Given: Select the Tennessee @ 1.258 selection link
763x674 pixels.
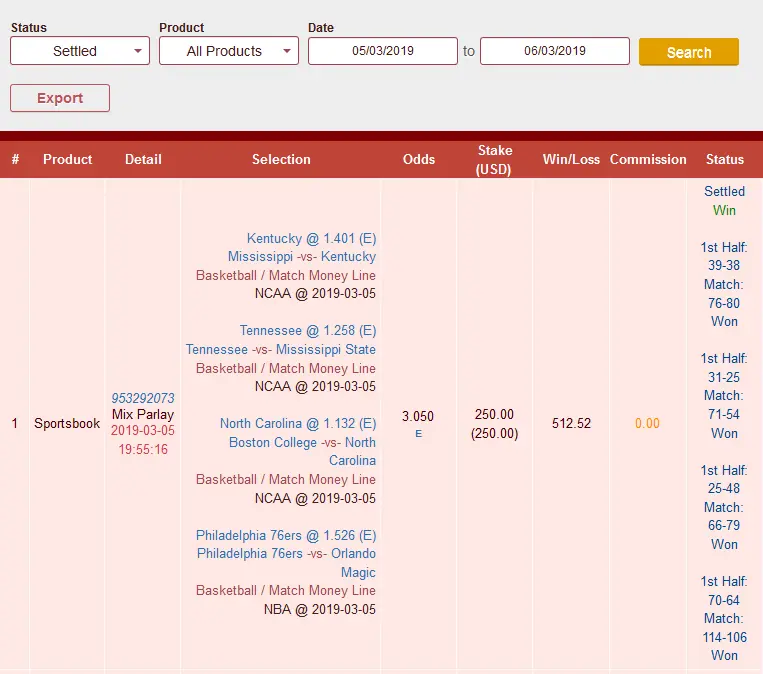Looking at the screenshot, I should (307, 330).
